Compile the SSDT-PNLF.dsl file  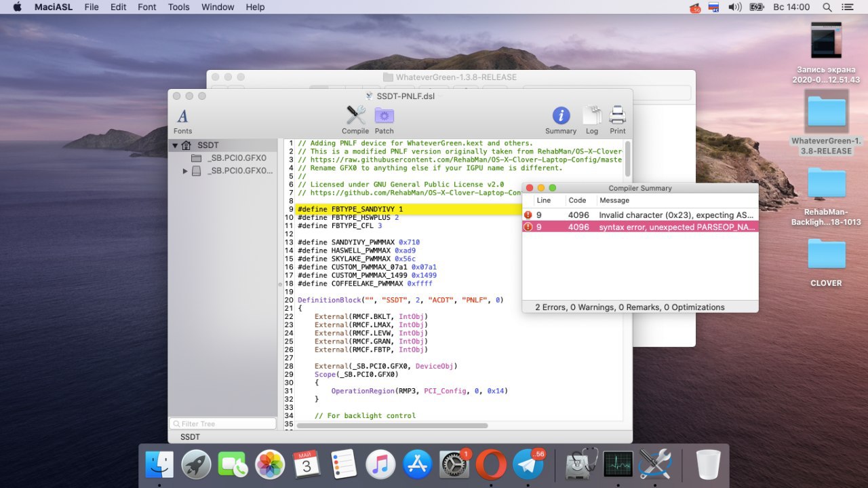tap(355, 120)
